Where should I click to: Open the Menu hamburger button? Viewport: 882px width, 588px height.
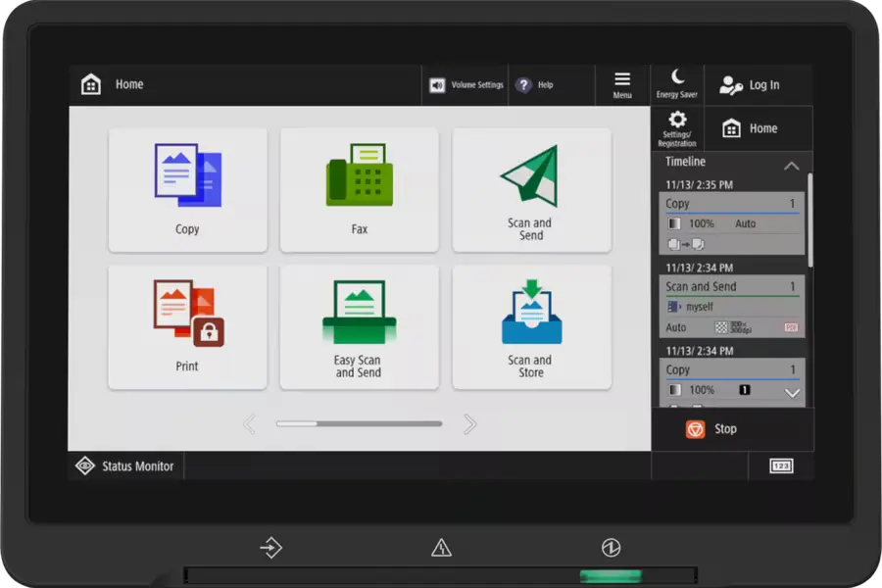(x=622, y=85)
